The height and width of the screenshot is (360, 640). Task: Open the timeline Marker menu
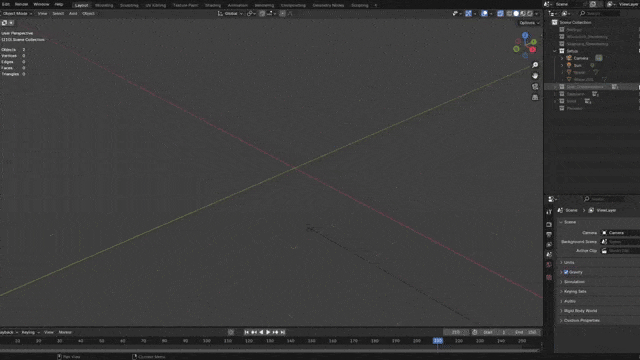[65, 332]
